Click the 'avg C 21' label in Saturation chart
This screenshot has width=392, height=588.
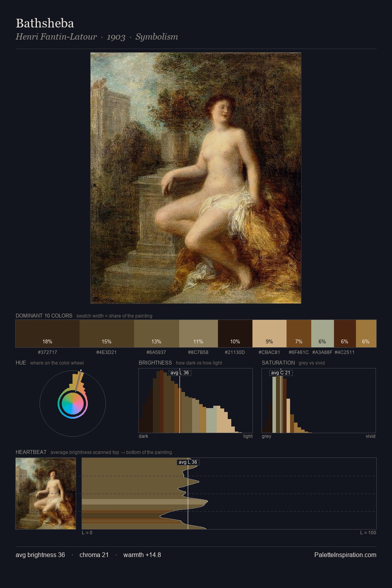[x=281, y=373]
